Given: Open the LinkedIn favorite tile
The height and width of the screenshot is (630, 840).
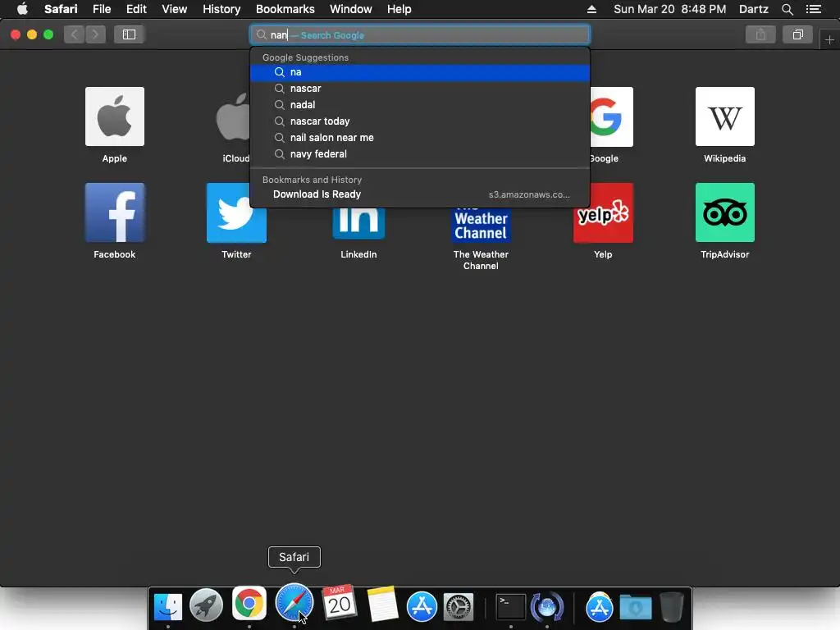Looking at the screenshot, I should [358, 224].
